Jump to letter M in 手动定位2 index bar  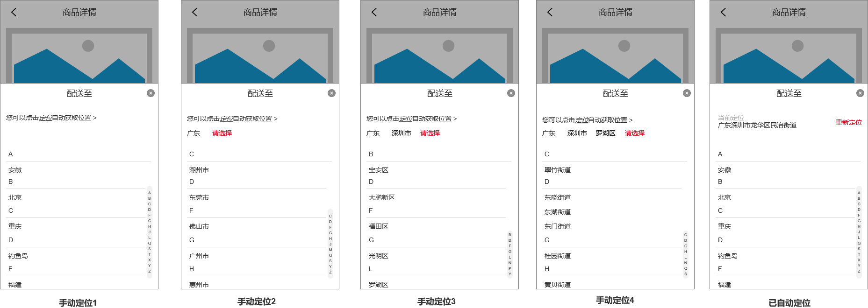click(330, 250)
